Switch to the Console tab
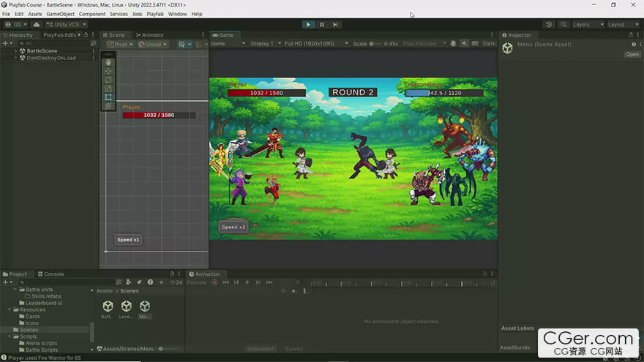The image size is (644, 362). [51, 274]
